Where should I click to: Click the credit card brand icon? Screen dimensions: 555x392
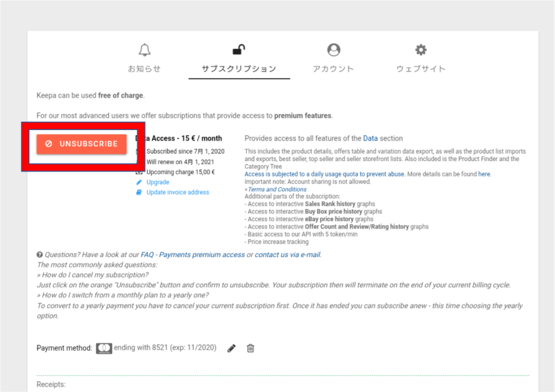(x=104, y=348)
